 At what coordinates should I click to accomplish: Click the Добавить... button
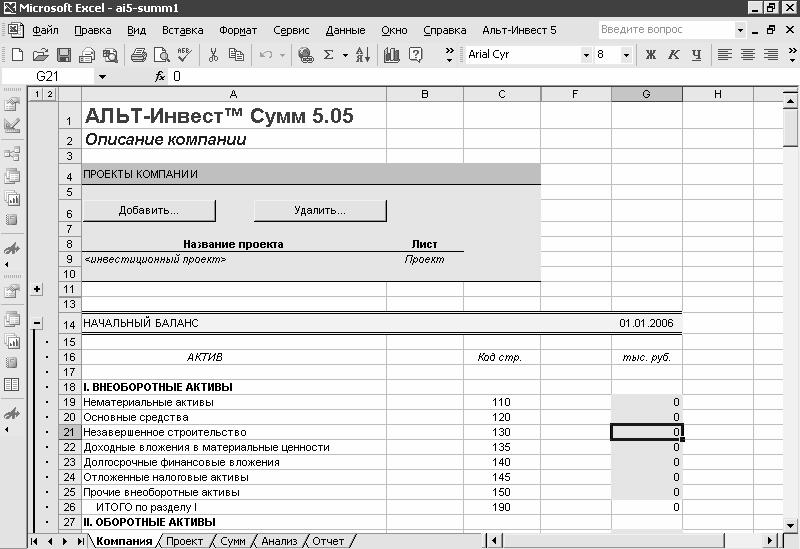[x=149, y=211]
